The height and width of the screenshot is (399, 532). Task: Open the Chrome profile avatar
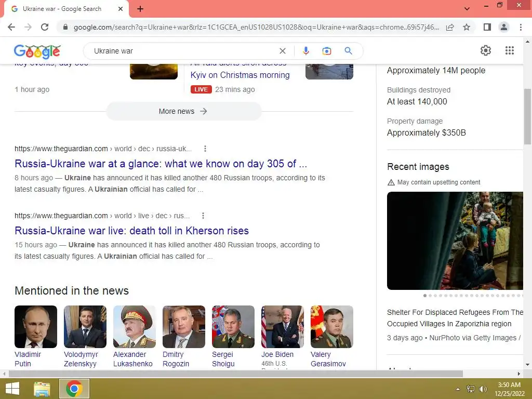point(504,27)
